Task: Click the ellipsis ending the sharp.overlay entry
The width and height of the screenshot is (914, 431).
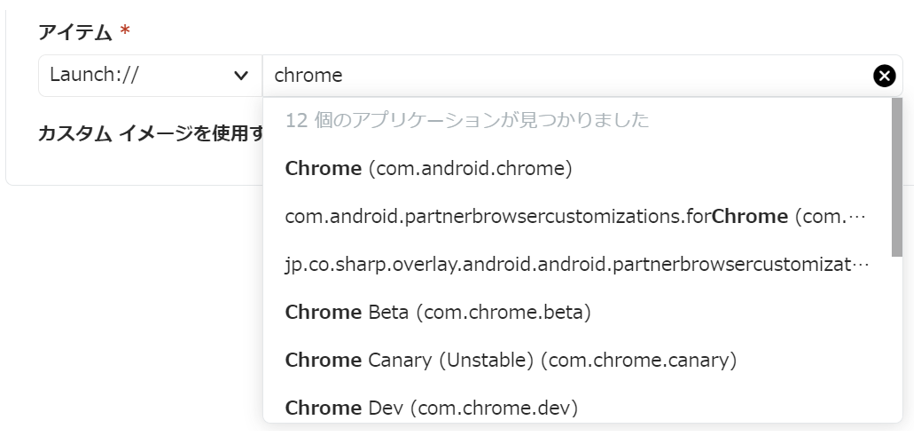Action: point(860,265)
